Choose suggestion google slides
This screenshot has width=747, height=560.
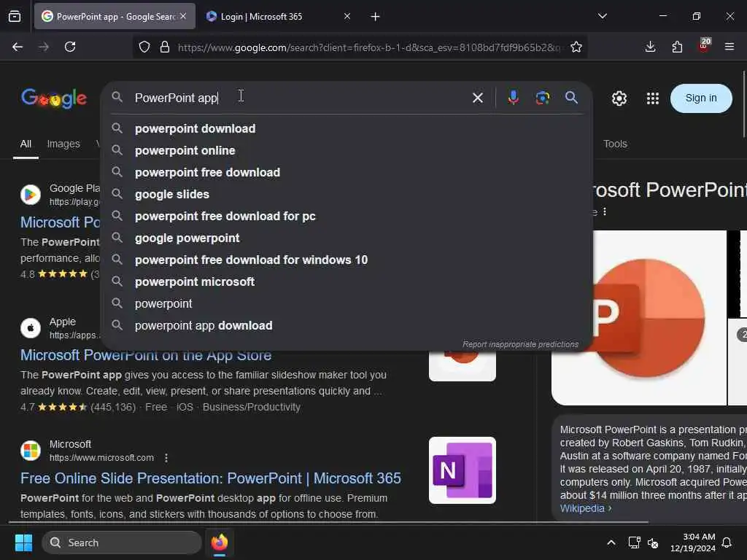pyautogui.click(x=347, y=194)
